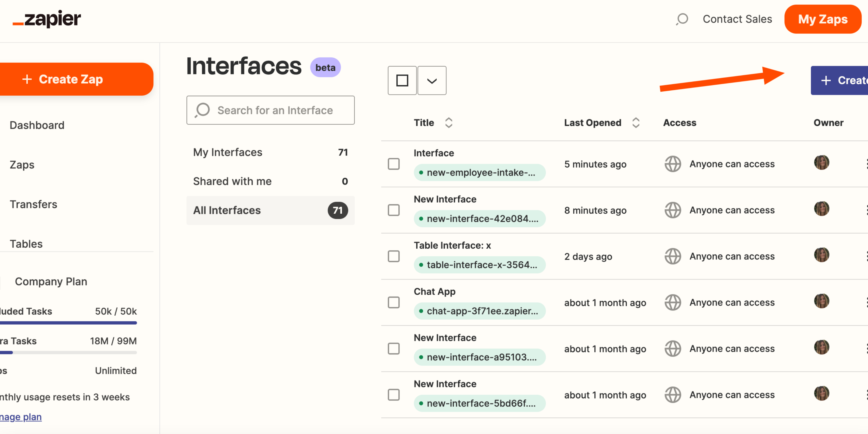Open the bulk selection dropdown chevron
This screenshot has height=434, width=868.
tap(432, 81)
